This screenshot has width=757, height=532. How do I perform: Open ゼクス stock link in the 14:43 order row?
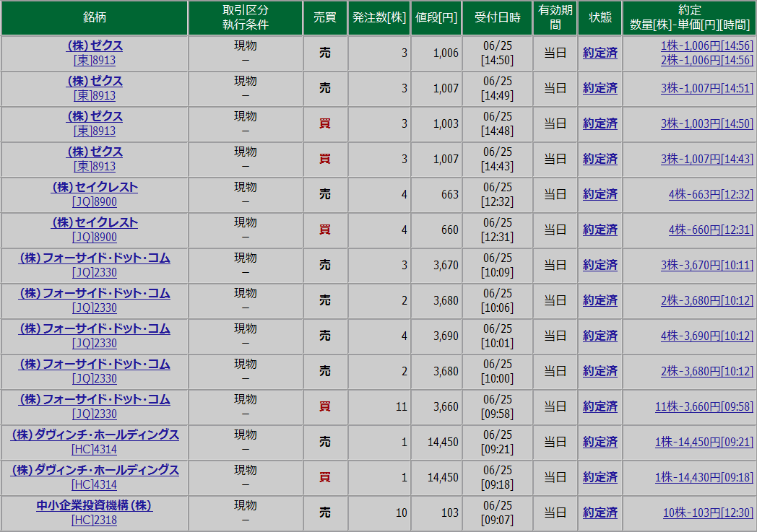(x=95, y=152)
